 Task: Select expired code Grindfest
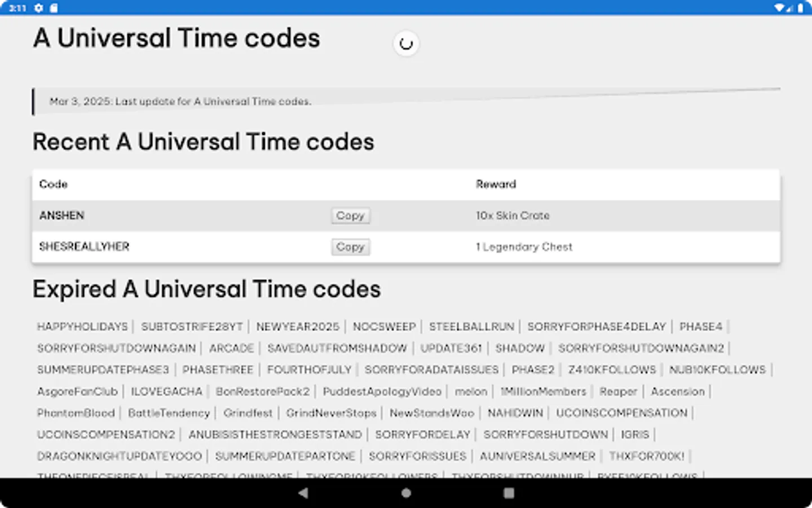tap(248, 413)
